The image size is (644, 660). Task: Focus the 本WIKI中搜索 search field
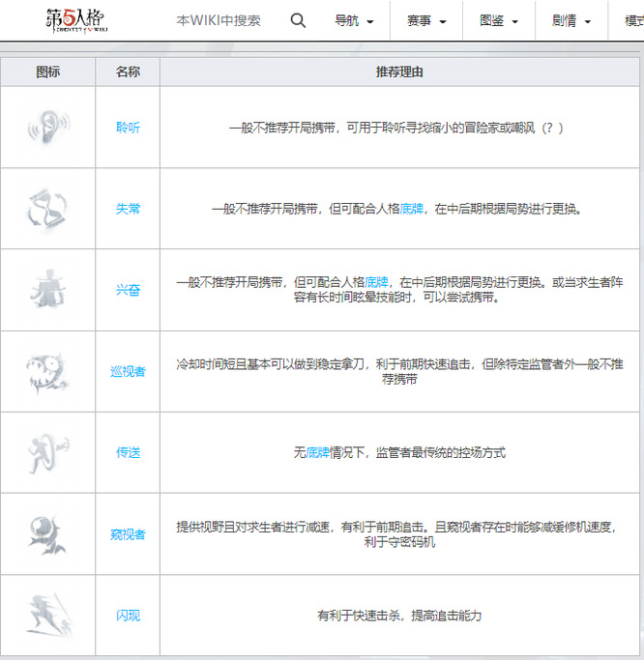(x=219, y=20)
